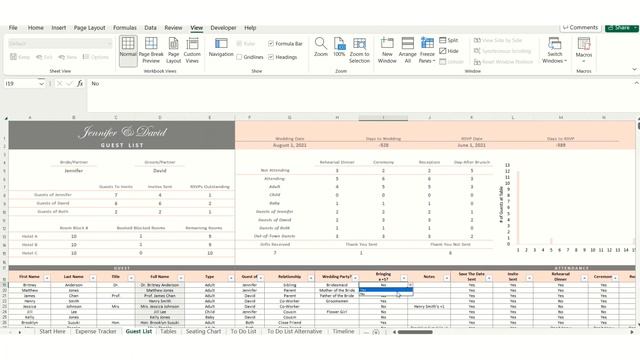Add a new sheet
640x360 pixels.
[x=376, y=332]
